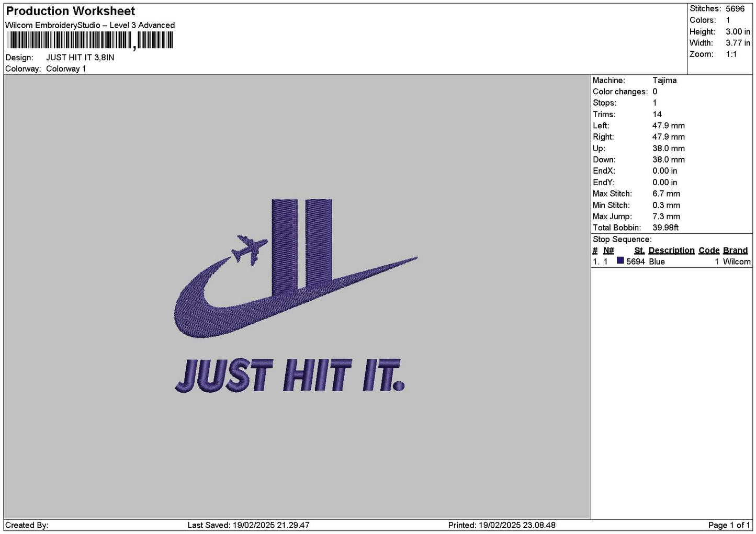Image resolution: width=756 pixels, height=534 pixels.
Task: Select the Max Stitch value '6.7 mm'
Action: click(x=667, y=194)
